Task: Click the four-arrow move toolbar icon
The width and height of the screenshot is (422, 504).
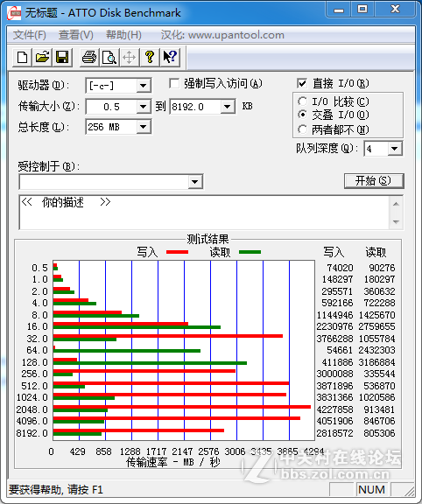Action: 130,58
